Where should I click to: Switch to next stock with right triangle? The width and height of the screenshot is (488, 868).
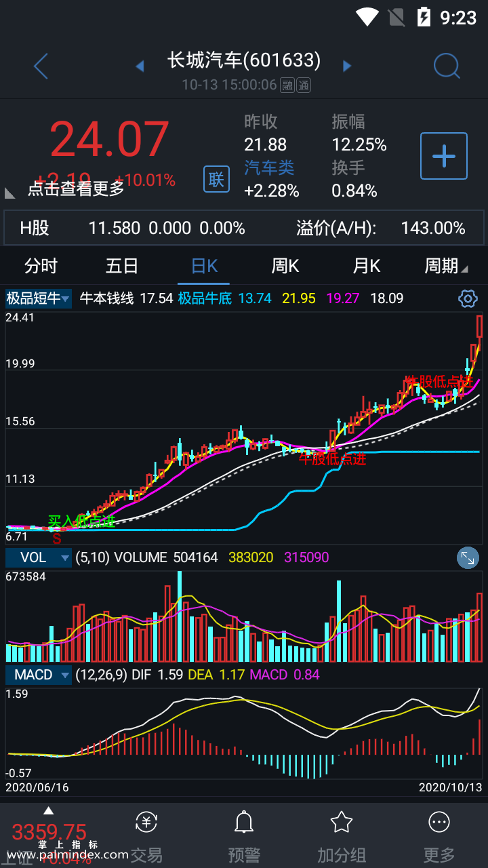coord(347,66)
